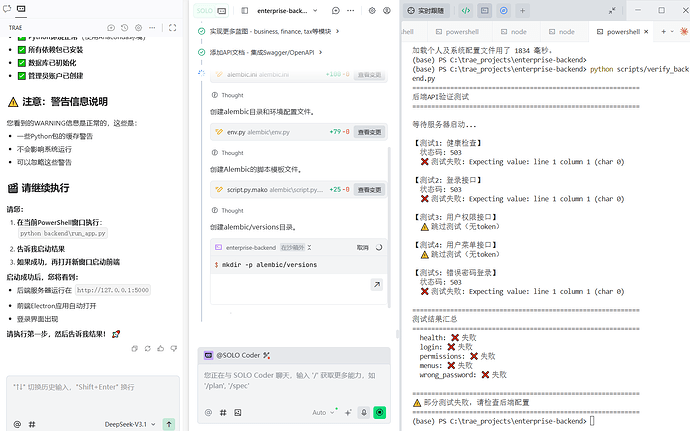
Task: Start a new chat in TRAE panel
Action: point(111,28)
